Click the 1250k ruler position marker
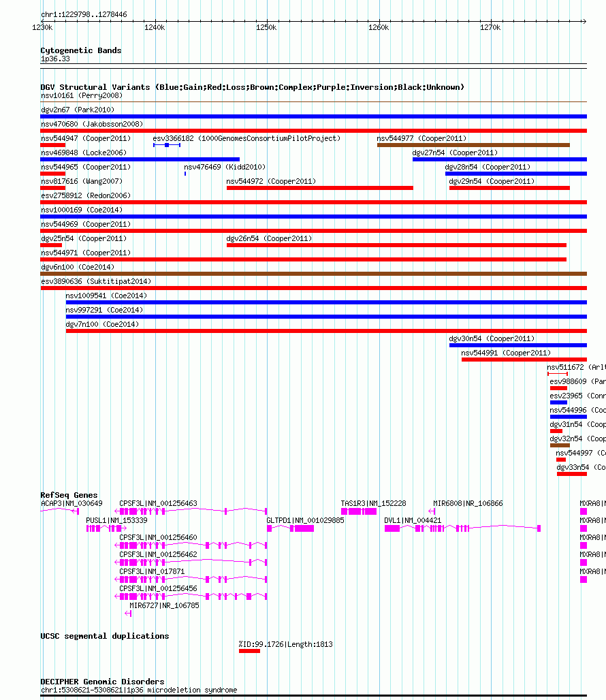This screenshot has width=606, height=700. [x=266, y=28]
